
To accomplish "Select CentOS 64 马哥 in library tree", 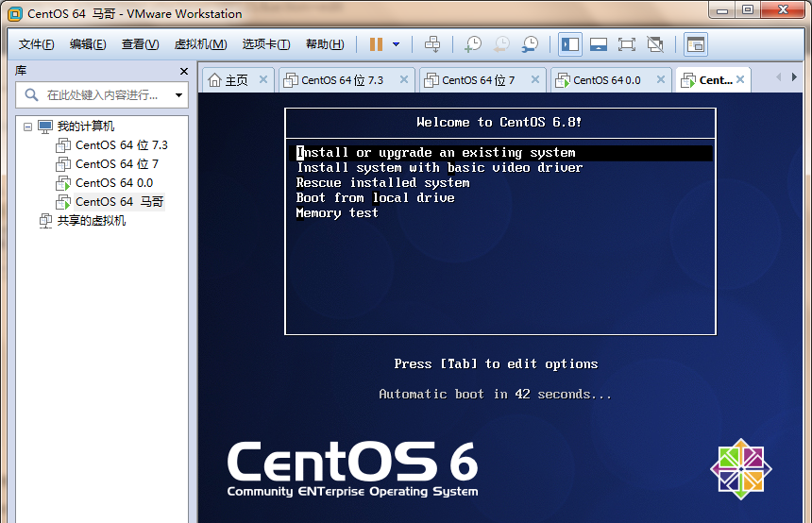I will [x=120, y=202].
